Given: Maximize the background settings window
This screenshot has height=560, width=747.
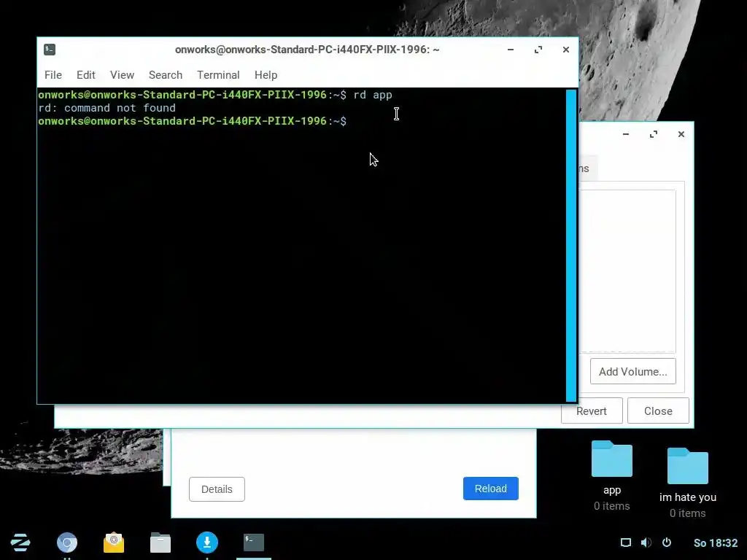Looking at the screenshot, I should pyautogui.click(x=654, y=134).
